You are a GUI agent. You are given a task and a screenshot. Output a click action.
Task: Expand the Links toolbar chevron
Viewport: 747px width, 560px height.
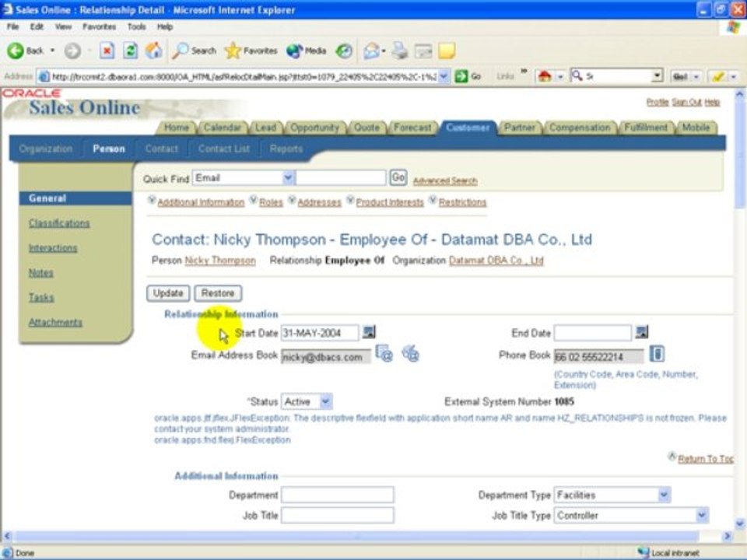coord(524,72)
